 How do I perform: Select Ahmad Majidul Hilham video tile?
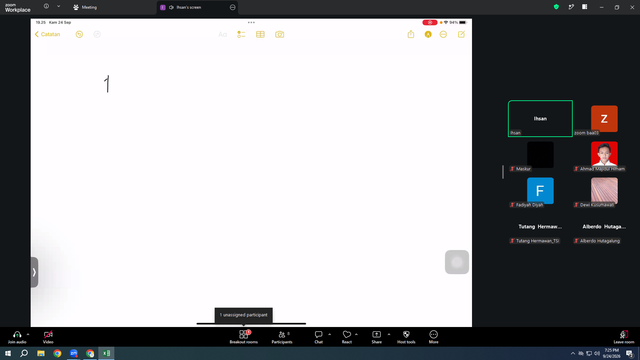[604, 155]
